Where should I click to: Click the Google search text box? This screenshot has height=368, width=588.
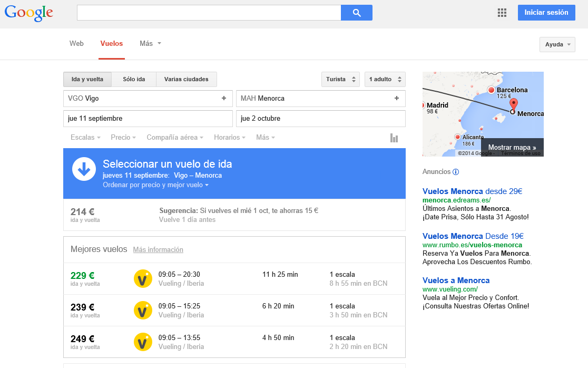click(x=209, y=13)
